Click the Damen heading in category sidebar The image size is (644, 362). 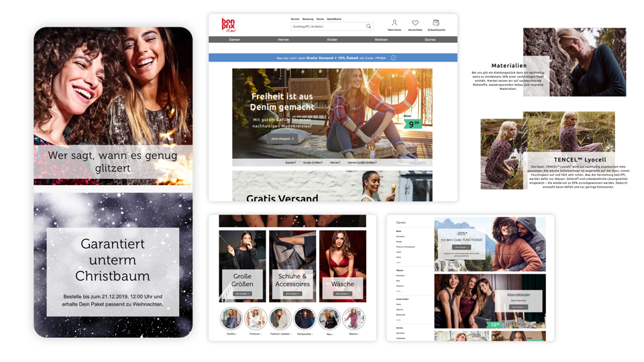tap(401, 223)
